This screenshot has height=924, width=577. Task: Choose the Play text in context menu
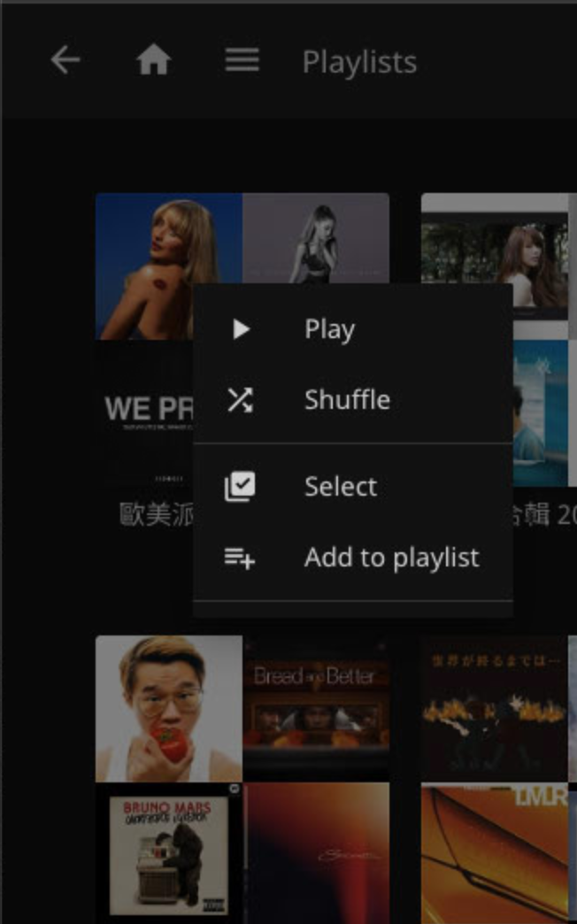coord(329,329)
